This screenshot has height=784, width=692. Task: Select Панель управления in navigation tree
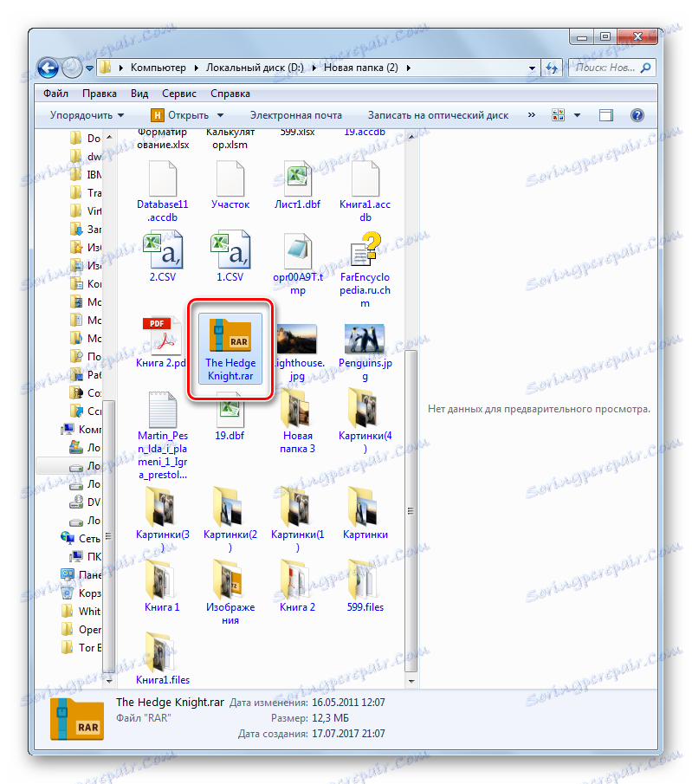[x=81, y=575]
